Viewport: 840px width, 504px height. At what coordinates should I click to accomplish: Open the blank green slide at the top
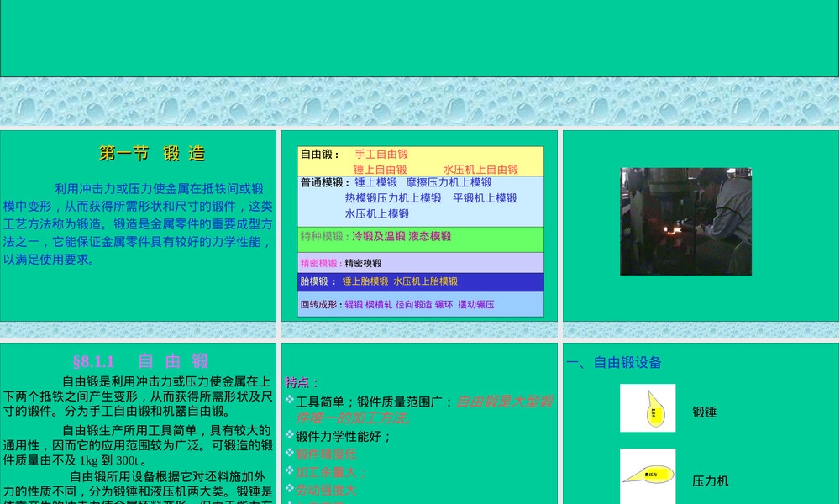tap(419, 38)
